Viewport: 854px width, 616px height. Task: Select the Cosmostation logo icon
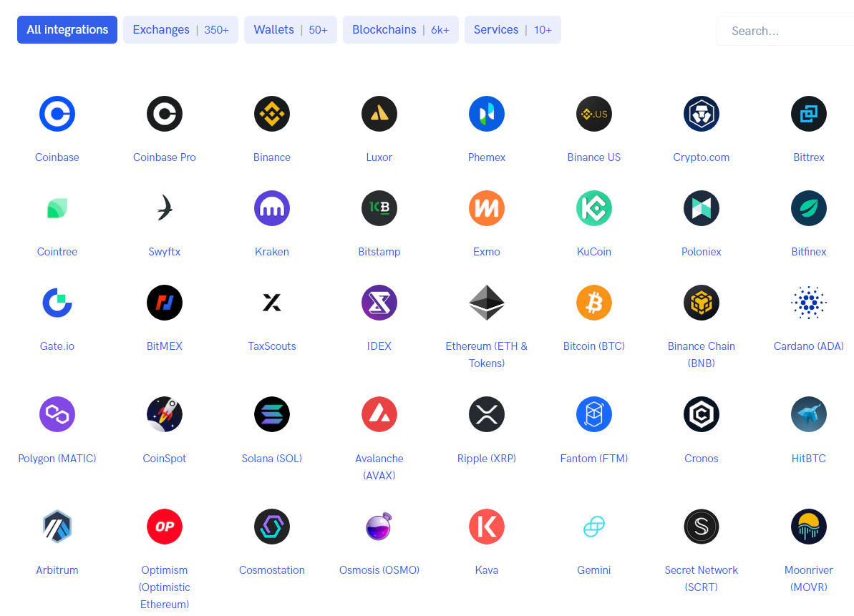pyautogui.click(x=272, y=527)
